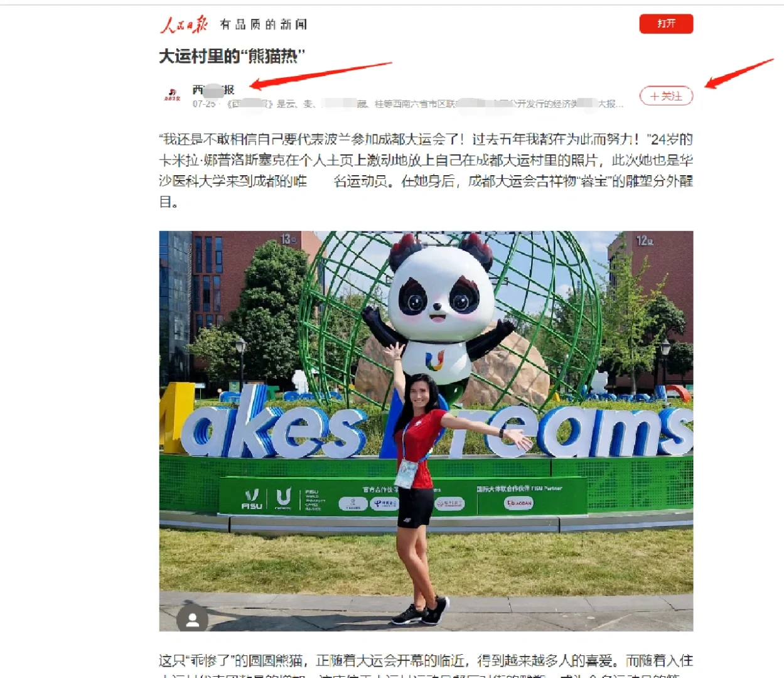Screen dimensions: 784x678
Task: Click the grey user silhouette icon on photo
Action: [193, 620]
